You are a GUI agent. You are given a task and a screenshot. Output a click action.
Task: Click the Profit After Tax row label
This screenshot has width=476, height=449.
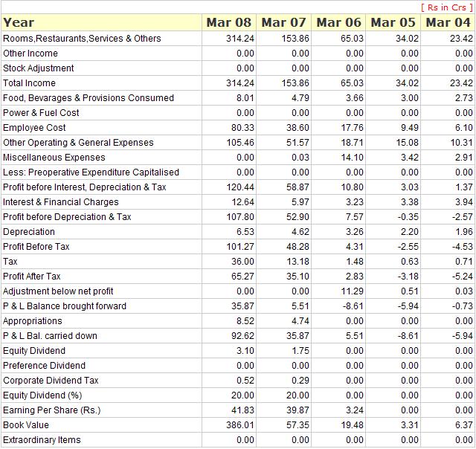coord(32,277)
